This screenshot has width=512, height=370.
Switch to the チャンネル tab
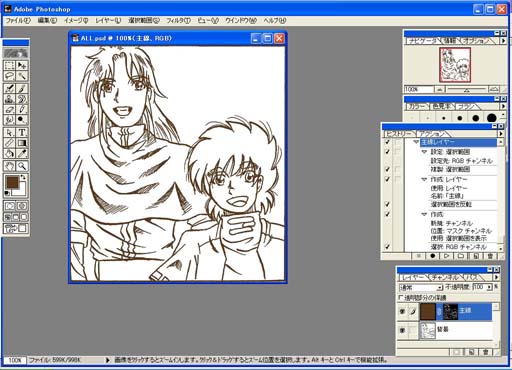[x=445, y=277]
